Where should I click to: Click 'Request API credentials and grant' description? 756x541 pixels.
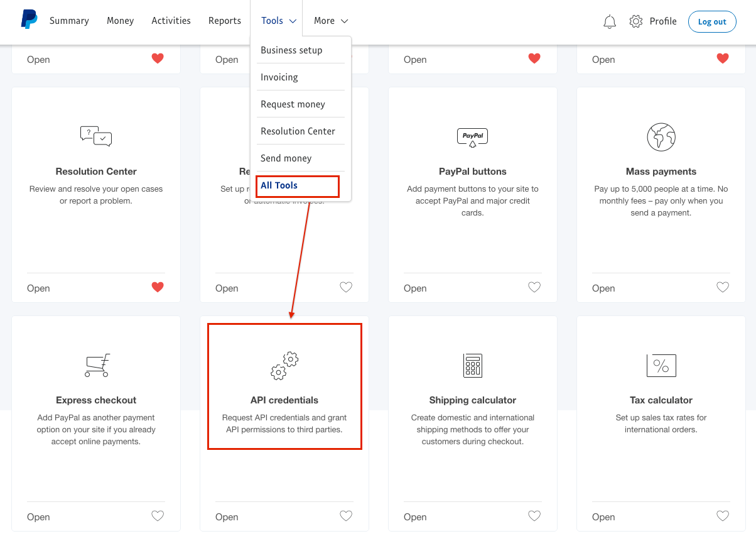click(284, 424)
